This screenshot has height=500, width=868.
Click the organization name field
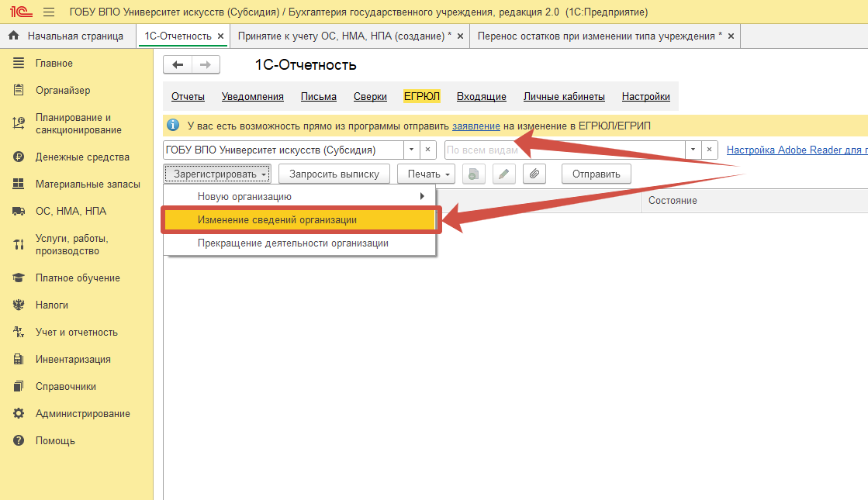pos(283,150)
